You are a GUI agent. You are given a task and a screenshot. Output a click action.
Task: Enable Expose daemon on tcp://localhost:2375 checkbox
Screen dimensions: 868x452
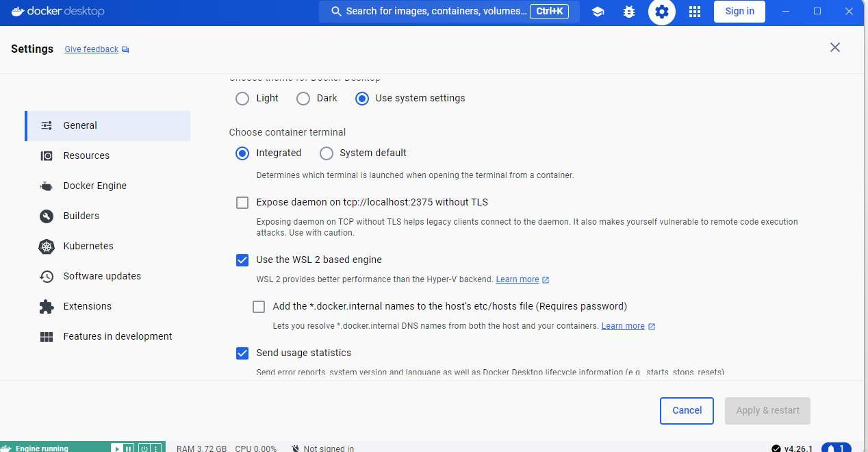(242, 203)
